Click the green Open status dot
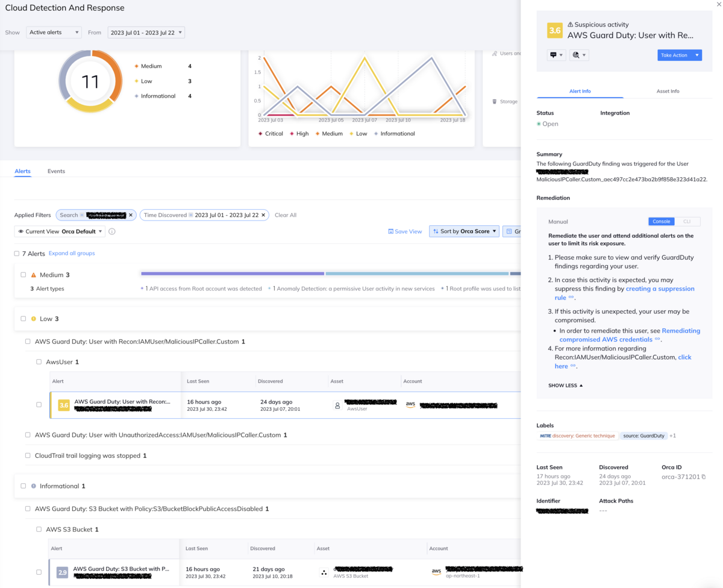Image resolution: width=723 pixels, height=588 pixels. coord(539,124)
